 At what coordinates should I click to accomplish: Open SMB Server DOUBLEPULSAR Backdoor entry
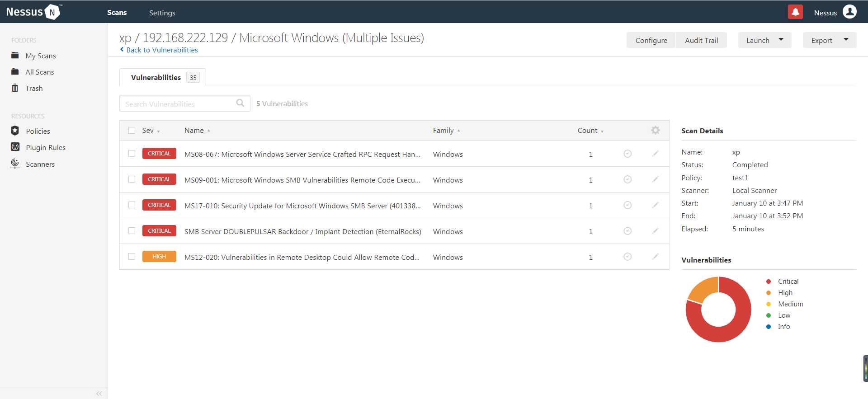302,231
